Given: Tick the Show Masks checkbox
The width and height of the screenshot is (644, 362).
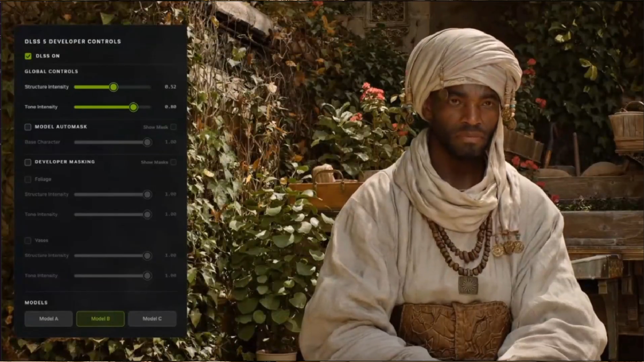Looking at the screenshot, I should click(173, 162).
